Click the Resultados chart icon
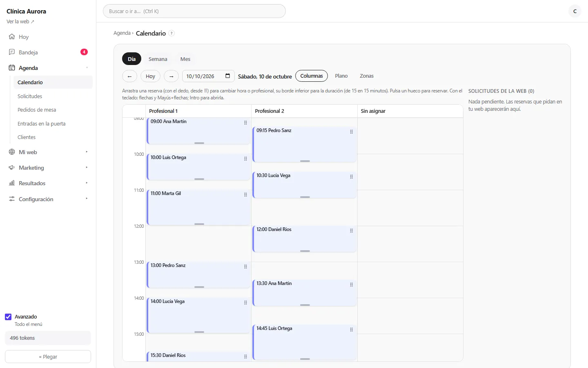The height and width of the screenshot is (368, 588). click(x=12, y=183)
